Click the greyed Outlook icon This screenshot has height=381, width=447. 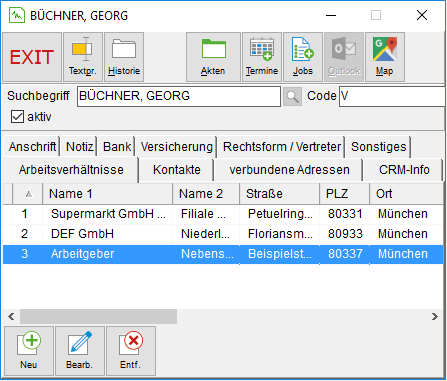click(344, 57)
